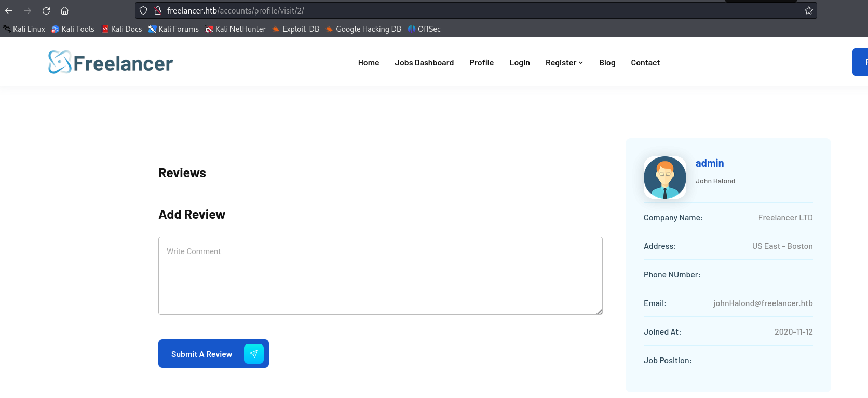868x398 pixels.
Task: Open the Blog page
Action: coord(607,63)
